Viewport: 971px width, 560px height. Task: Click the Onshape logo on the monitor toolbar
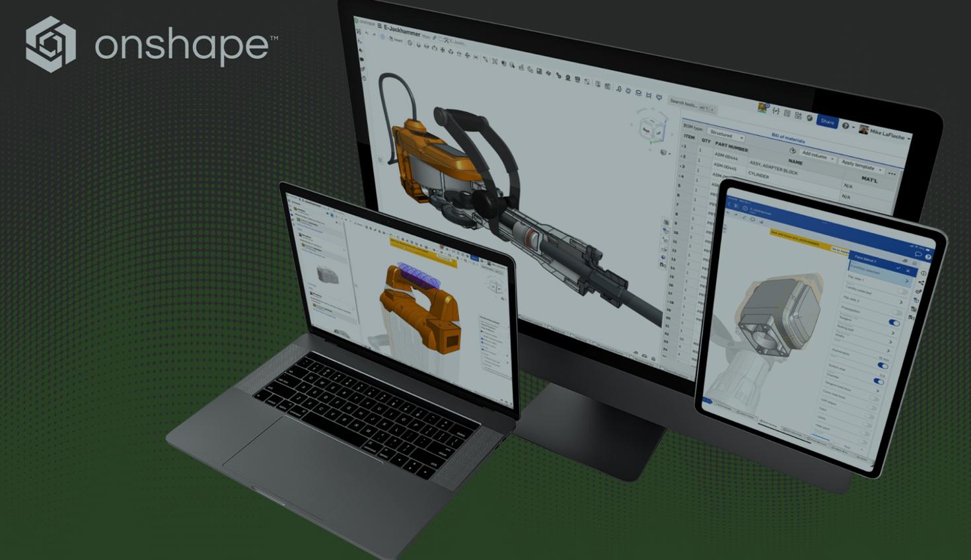point(357,22)
